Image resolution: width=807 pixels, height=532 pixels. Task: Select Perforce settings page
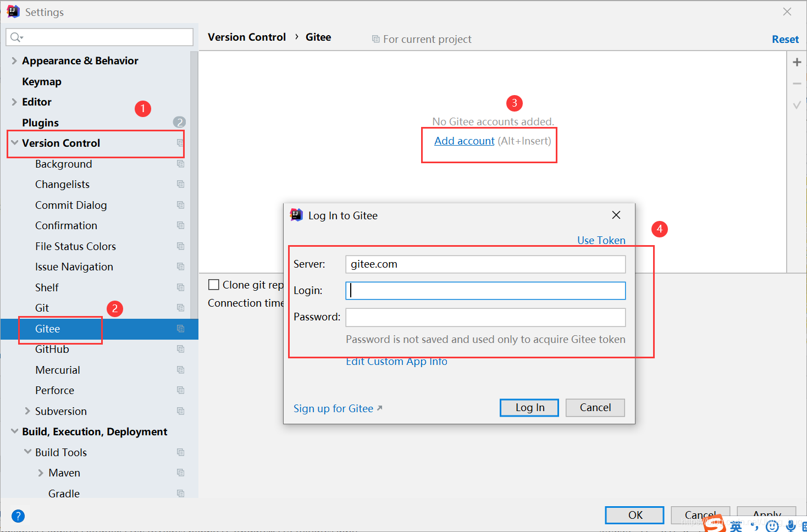(54, 390)
